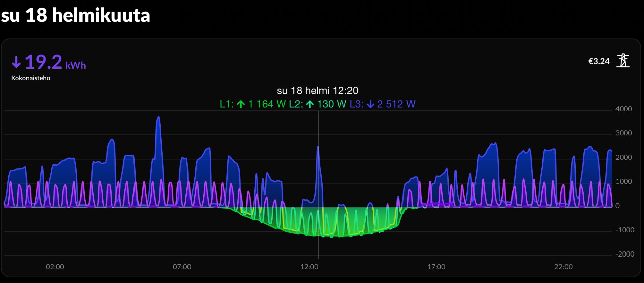Viewport: 644px width, 283px height.
Task: Click the su 18 helmikuuta heading
Action: pyautogui.click(x=75, y=15)
